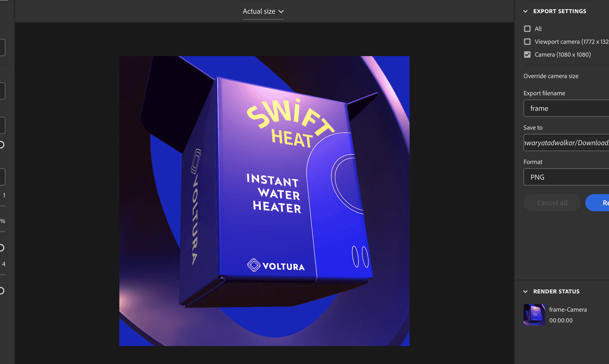Viewport: 609px width, 364px height.
Task: Collapse Render Status using its chevron
Action: 525,292
